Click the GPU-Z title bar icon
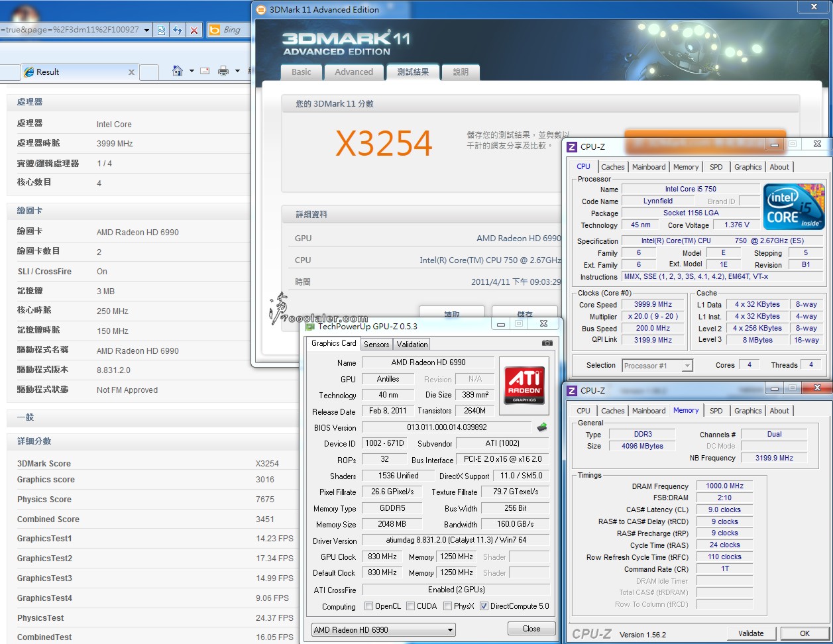The height and width of the screenshot is (644, 833). click(309, 326)
